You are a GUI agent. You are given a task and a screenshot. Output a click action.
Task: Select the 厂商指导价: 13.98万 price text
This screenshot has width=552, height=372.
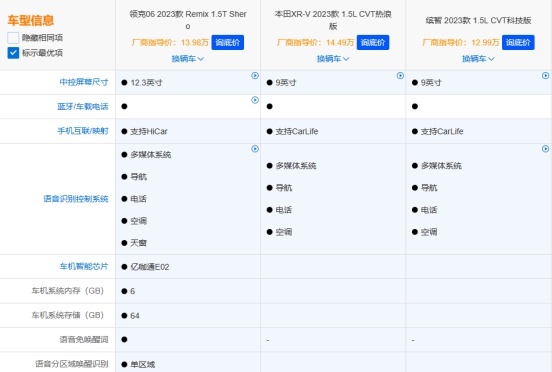pyautogui.click(x=170, y=43)
